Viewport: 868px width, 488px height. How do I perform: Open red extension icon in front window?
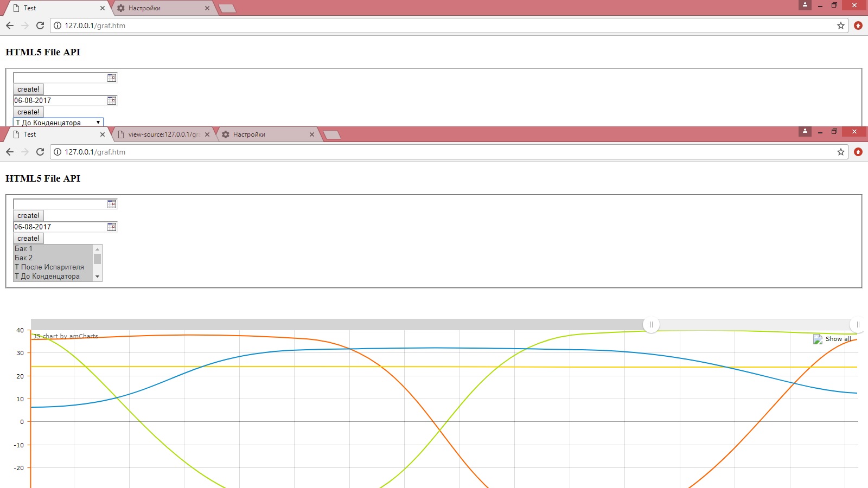(x=858, y=152)
